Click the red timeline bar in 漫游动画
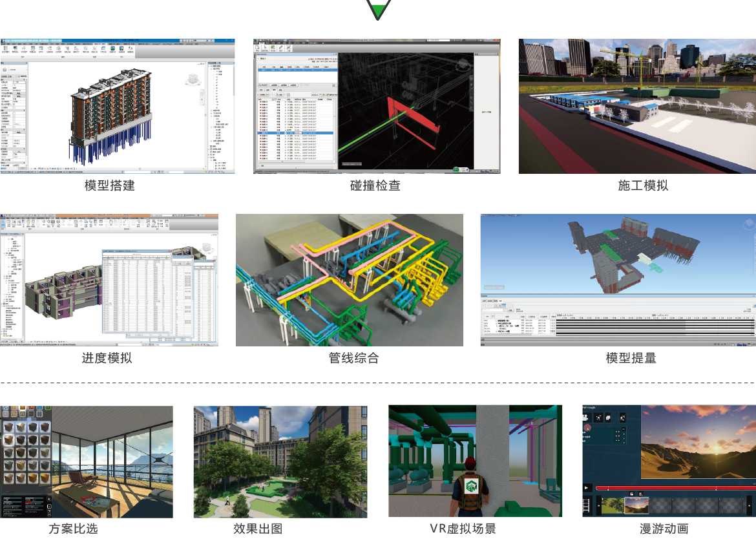This screenshot has height=548, width=756. (x=672, y=488)
